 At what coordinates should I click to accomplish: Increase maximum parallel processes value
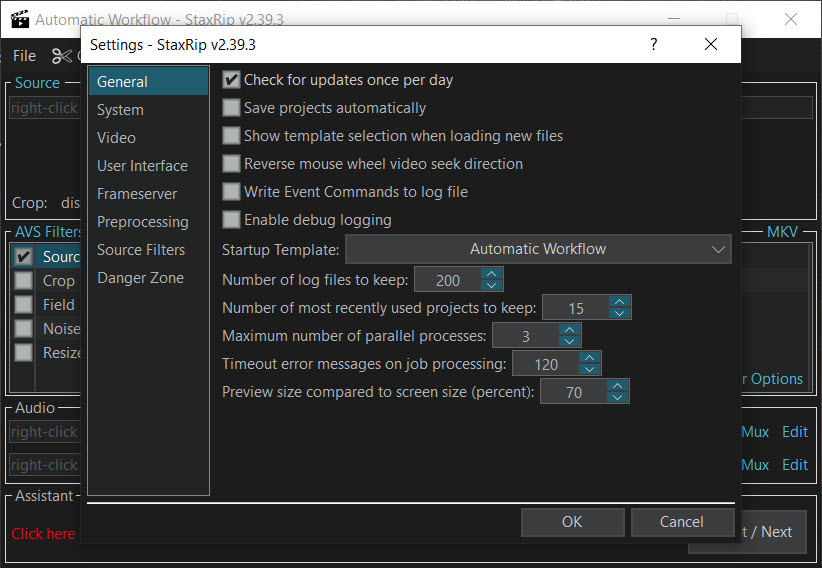569,329
